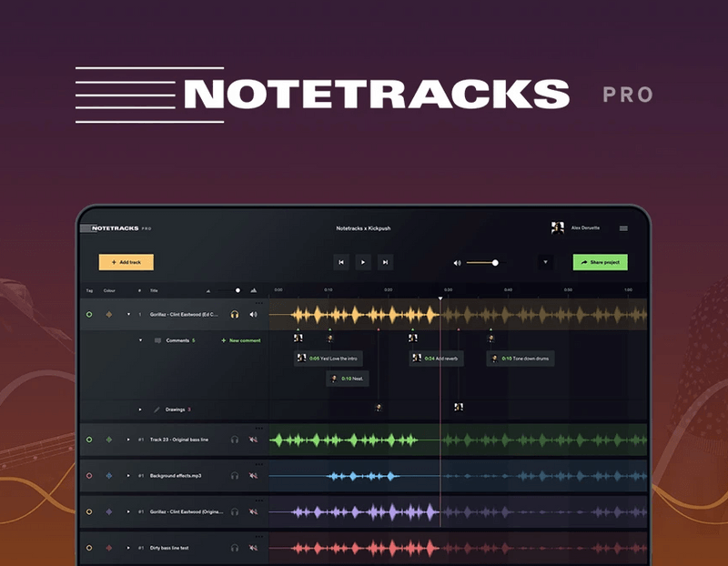Collapse the Comments section
728x566 pixels.
(141, 339)
